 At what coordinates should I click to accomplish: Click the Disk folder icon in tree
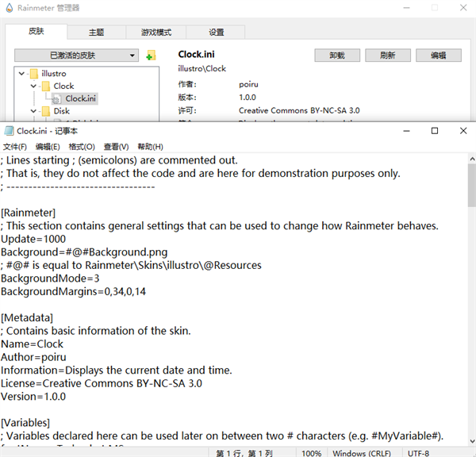coord(46,111)
